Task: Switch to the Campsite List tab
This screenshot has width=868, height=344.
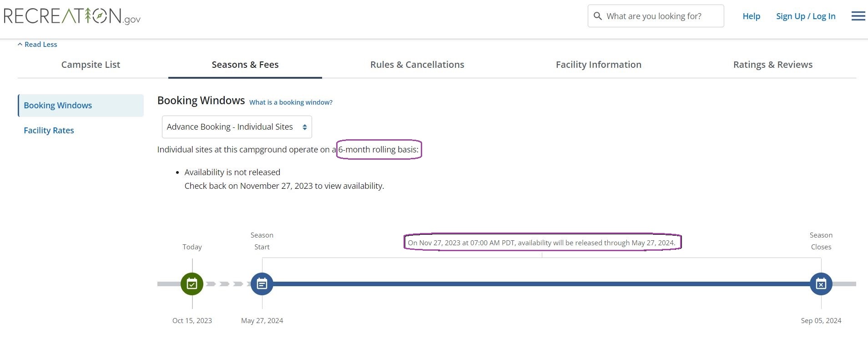Action: (x=91, y=65)
